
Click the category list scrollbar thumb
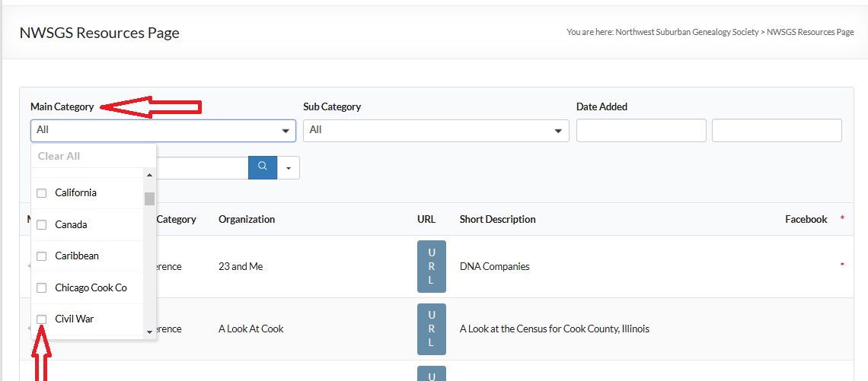[149, 198]
